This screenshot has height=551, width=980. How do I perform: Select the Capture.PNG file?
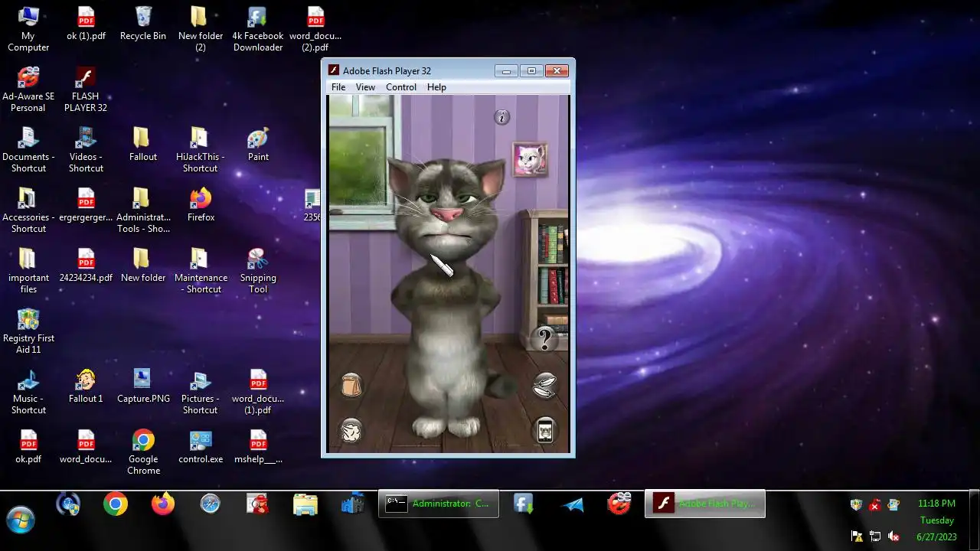pos(143,386)
